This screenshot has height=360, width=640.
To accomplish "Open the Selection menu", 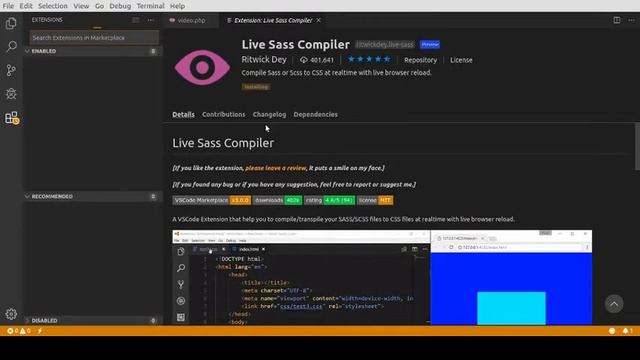I will coord(53,6).
